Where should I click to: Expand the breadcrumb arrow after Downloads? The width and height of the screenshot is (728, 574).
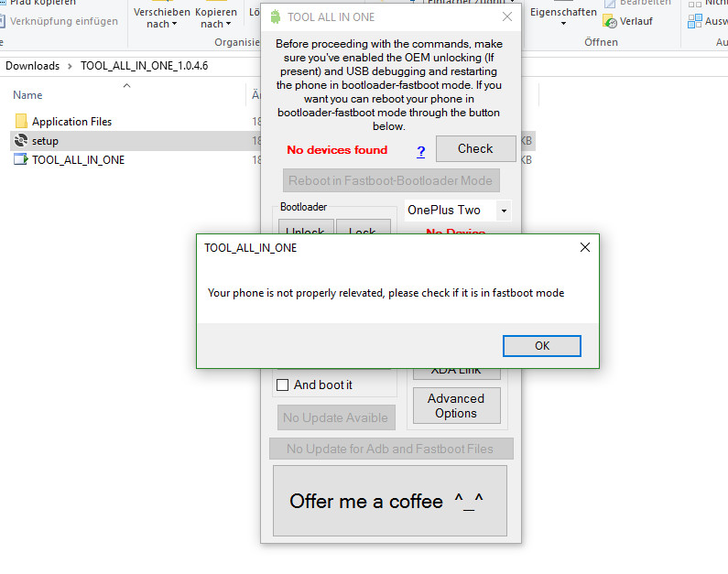(x=70, y=66)
